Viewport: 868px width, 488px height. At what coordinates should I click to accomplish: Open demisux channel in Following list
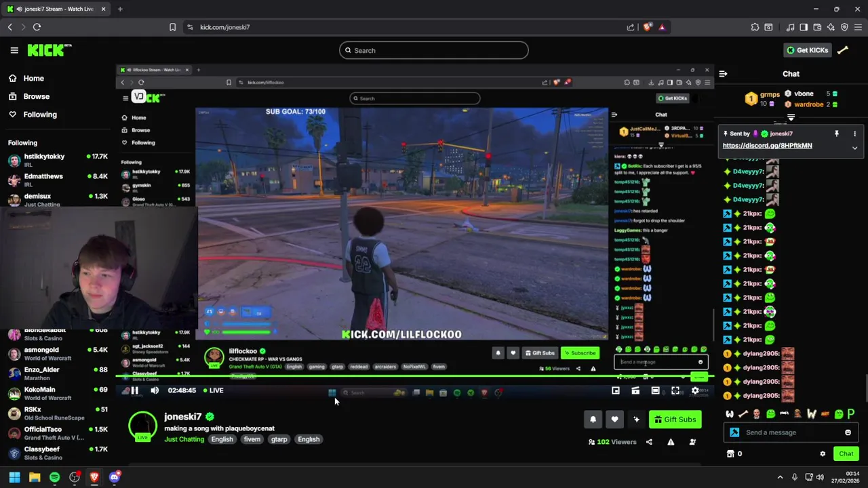pyautogui.click(x=58, y=200)
